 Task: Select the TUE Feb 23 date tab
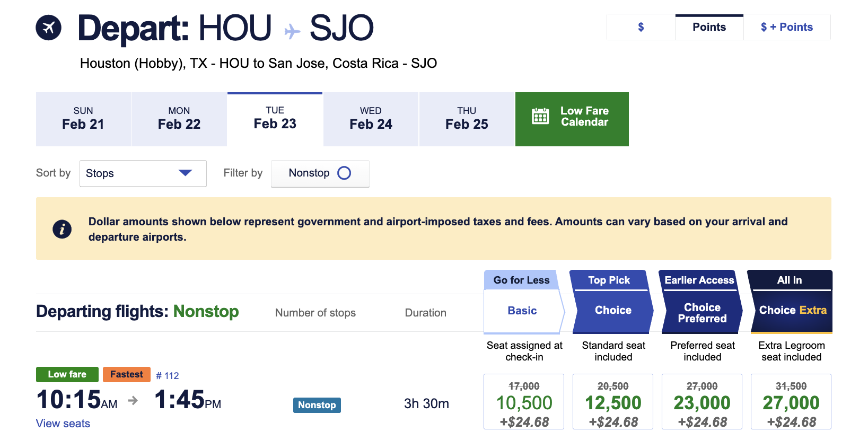point(275,119)
